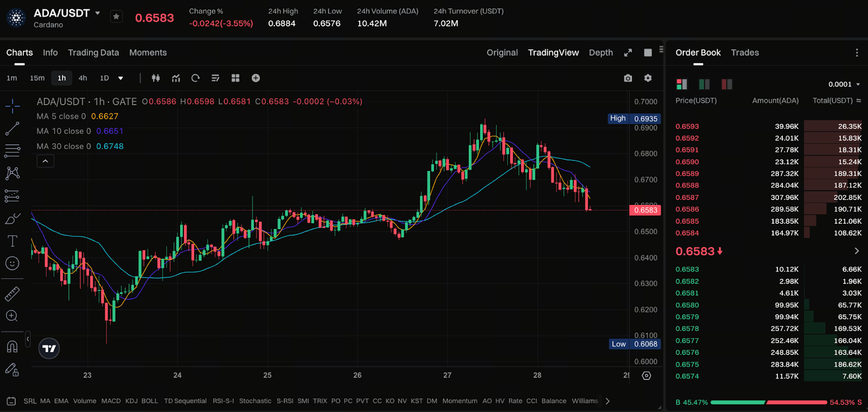868x412 pixels.
Task: Switch to the Trades tab
Action: pos(744,53)
